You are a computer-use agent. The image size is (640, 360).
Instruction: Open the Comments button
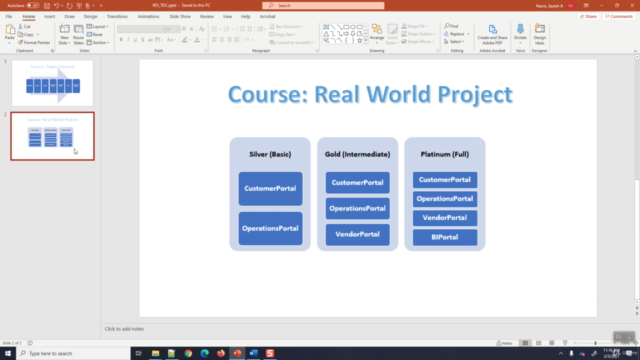619,16
